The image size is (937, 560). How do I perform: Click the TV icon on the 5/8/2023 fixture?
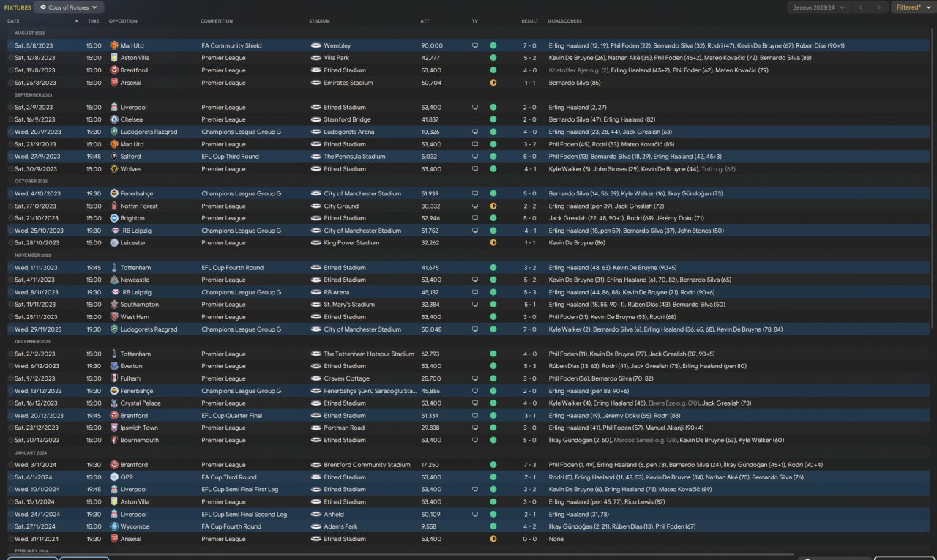[x=475, y=45]
